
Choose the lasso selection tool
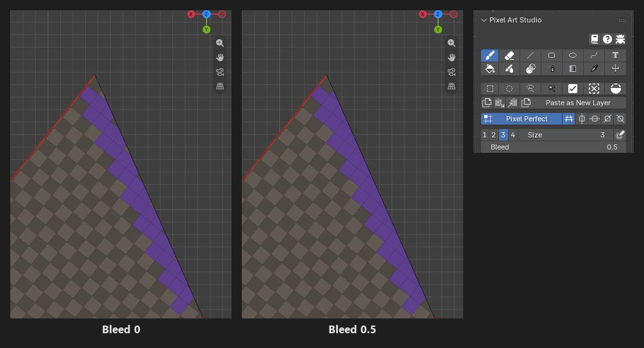click(530, 89)
